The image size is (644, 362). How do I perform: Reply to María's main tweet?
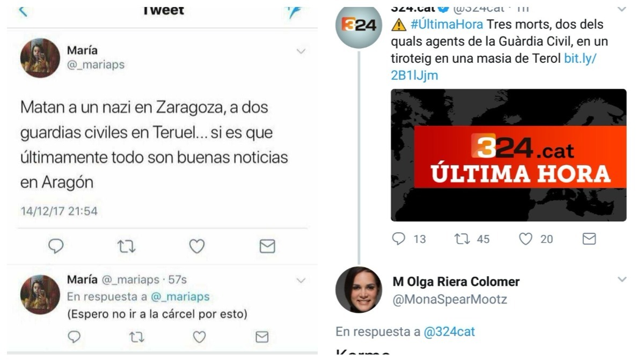56,246
